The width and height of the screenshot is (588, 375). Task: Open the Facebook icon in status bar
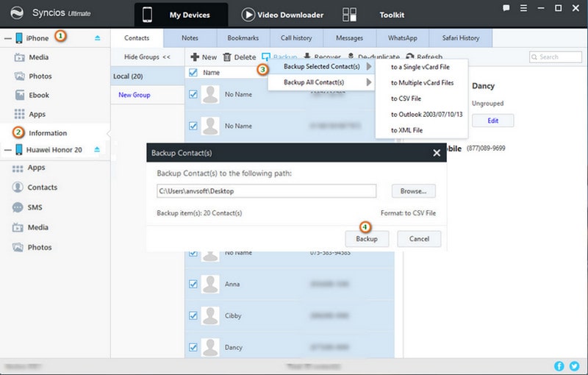pyautogui.click(x=559, y=366)
